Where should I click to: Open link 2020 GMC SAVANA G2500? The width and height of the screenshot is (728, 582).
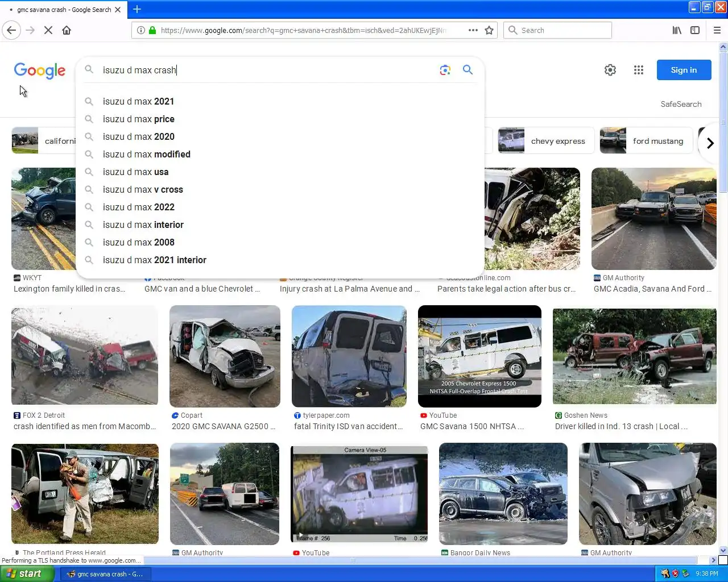pos(224,426)
